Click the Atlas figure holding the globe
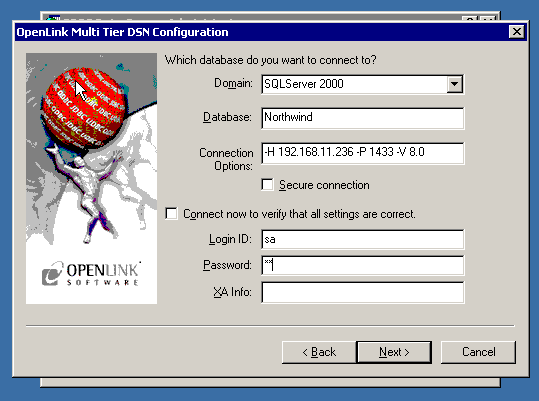Image resolution: width=539 pixels, height=401 pixels. (x=85, y=192)
